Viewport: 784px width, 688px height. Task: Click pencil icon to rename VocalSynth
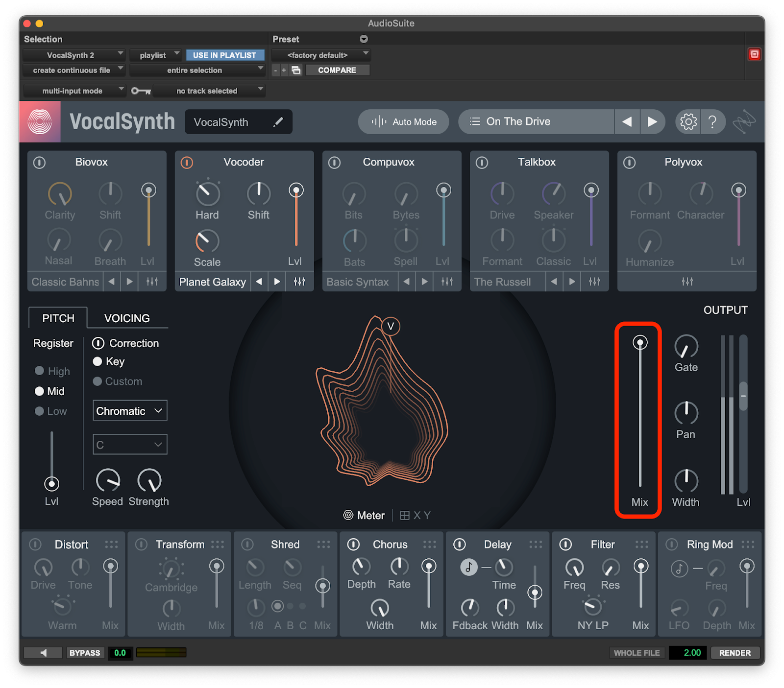click(x=278, y=122)
